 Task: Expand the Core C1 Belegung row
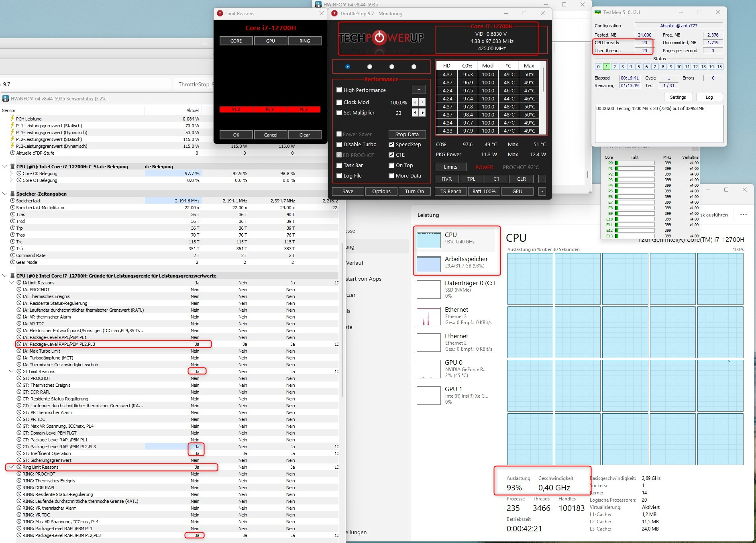[11, 180]
